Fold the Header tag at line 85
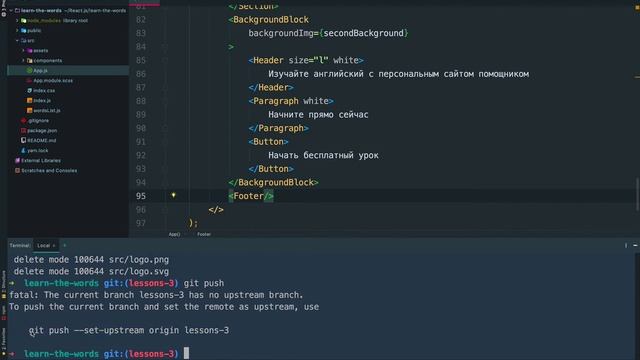This screenshot has height=360, width=640. coord(165,60)
